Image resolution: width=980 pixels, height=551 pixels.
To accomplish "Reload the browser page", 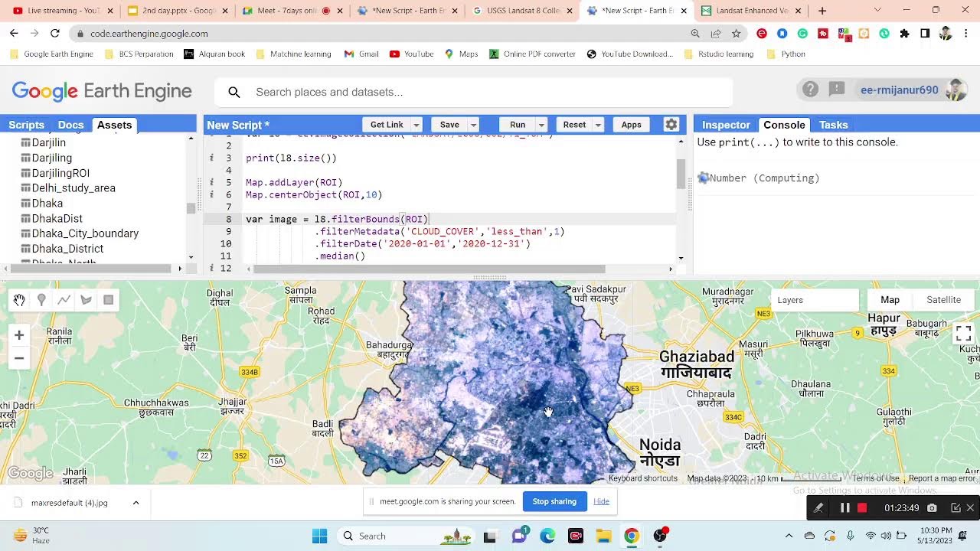I will coord(54,34).
